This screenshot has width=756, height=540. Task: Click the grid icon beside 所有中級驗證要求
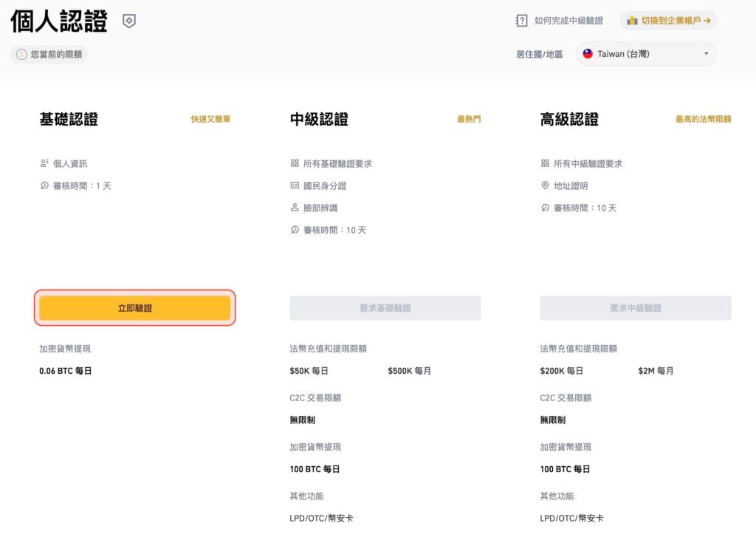point(545,163)
